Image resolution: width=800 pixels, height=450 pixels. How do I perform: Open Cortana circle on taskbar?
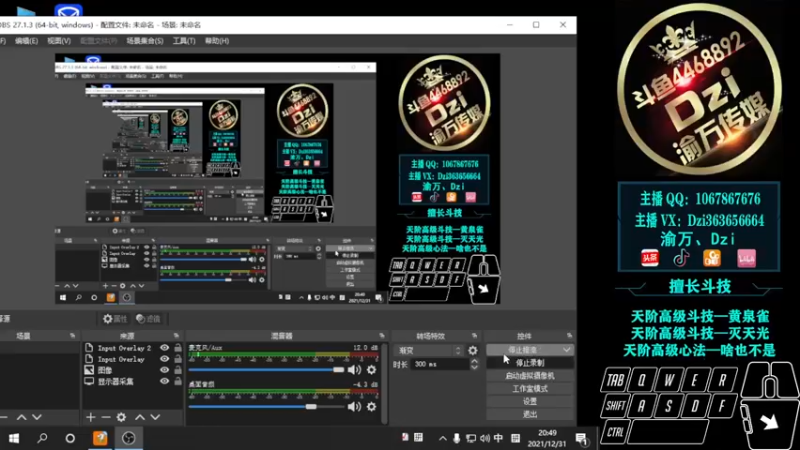point(70,438)
